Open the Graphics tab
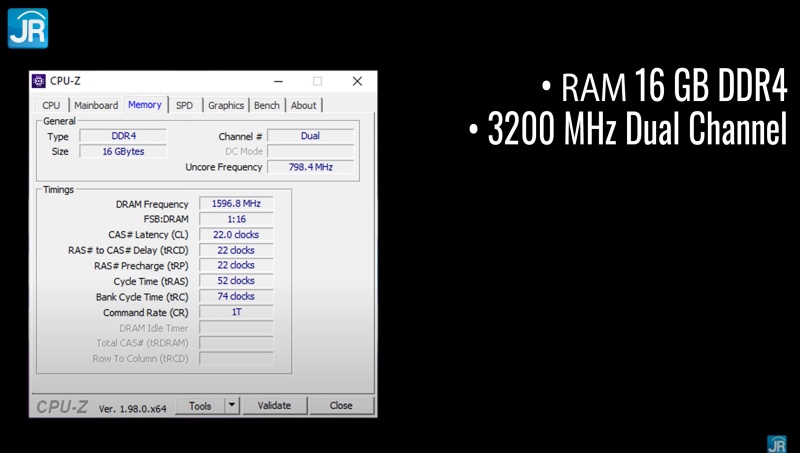 pos(226,106)
